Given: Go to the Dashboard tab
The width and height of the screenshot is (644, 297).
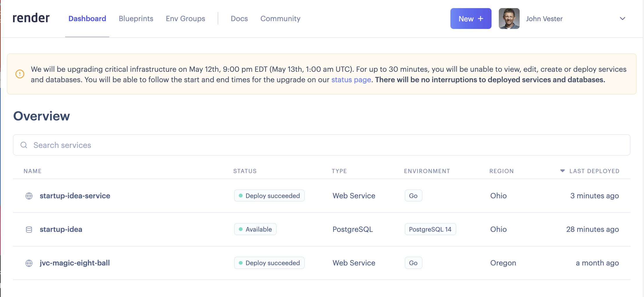Looking at the screenshot, I should click(x=87, y=19).
